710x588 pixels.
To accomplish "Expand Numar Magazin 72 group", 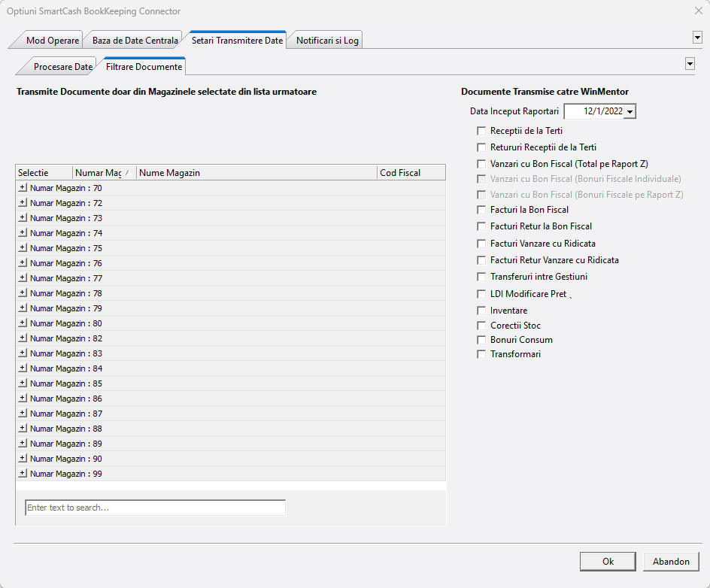I will [x=23, y=202].
